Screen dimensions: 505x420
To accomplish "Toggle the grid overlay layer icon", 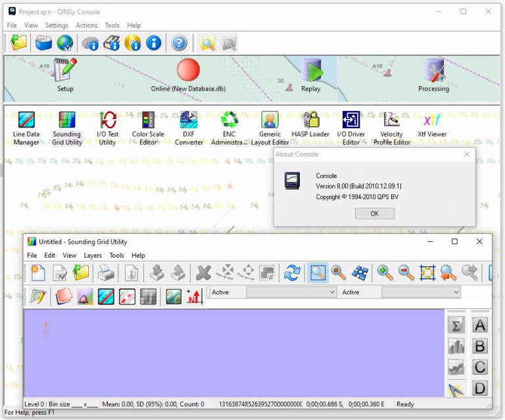I will point(148,296).
